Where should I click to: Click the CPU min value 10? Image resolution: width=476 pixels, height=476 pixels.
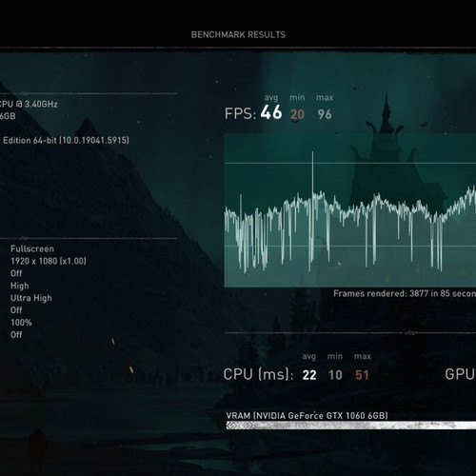pos(335,375)
